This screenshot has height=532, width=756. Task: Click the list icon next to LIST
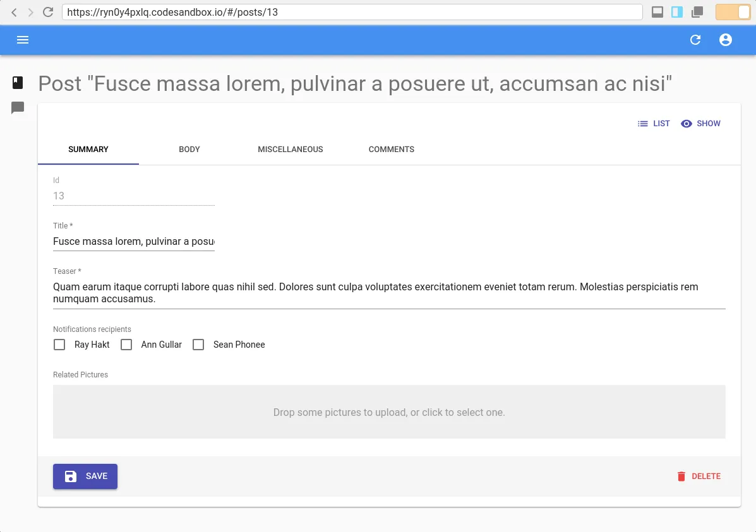click(x=643, y=123)
